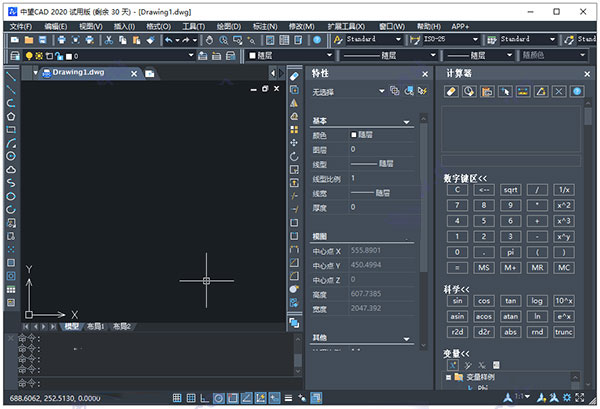Open the 绘图(D) menu
Image resolution: width=600 pixels, height=409 pixels.
tap(229, 25)
